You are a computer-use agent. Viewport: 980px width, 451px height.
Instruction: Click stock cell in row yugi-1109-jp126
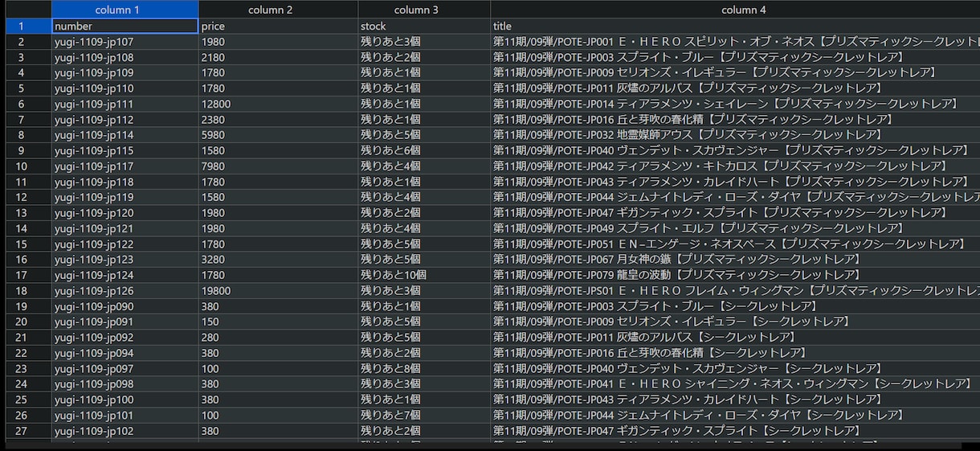424,291
